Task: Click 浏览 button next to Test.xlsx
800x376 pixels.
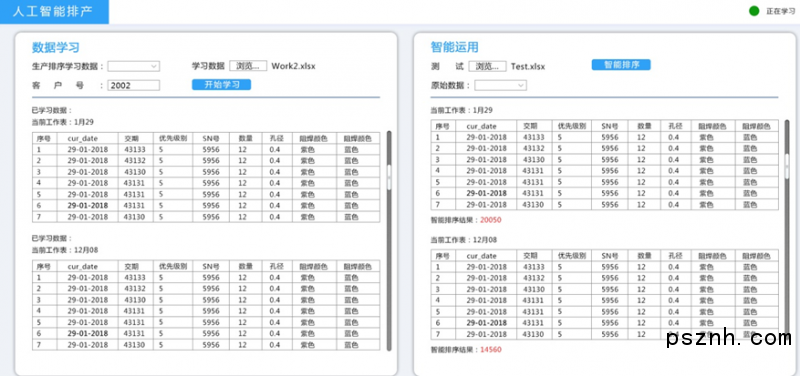Action: pos(488,66)
